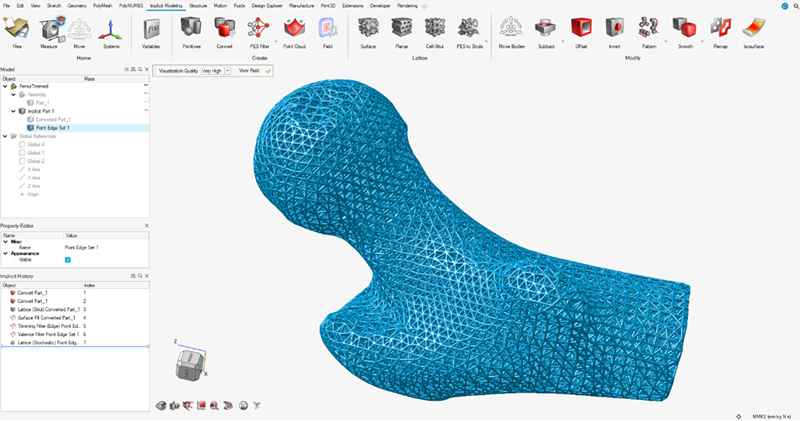Click the view orientation cube
Screen dimensions: 800x421
pyautogui.click(x=186, y=365)
